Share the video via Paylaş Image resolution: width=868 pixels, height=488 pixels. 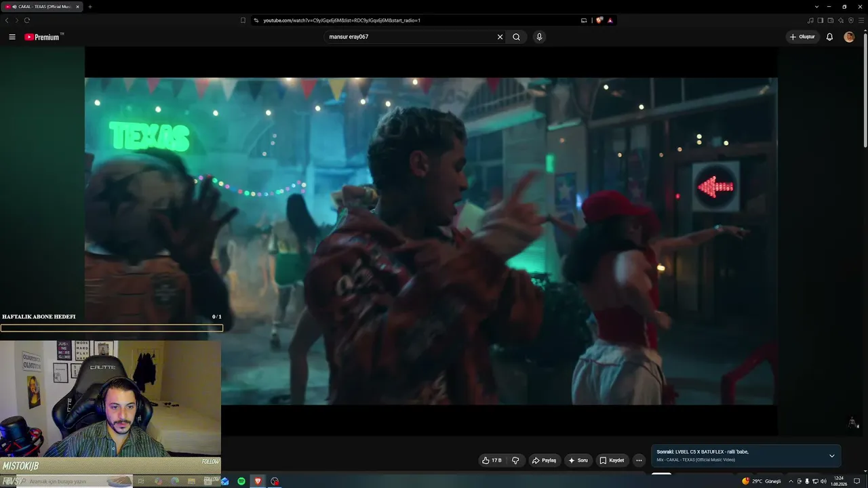click(544, 460)
